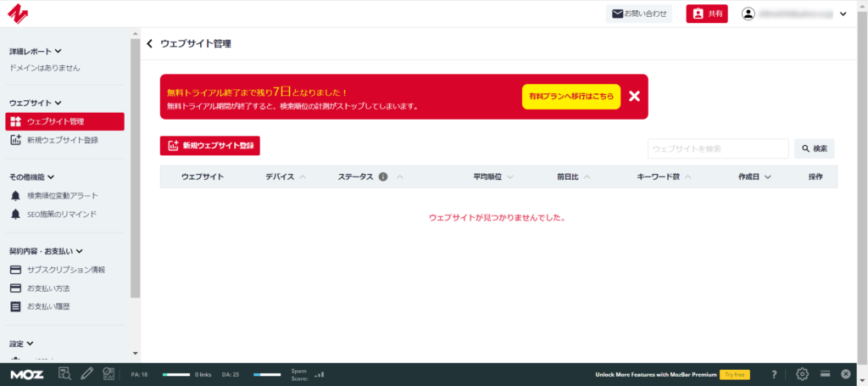The height and width of the screenshot is (386, 868).
Task: Click the info icon next to ステータス
Action: 383,176
